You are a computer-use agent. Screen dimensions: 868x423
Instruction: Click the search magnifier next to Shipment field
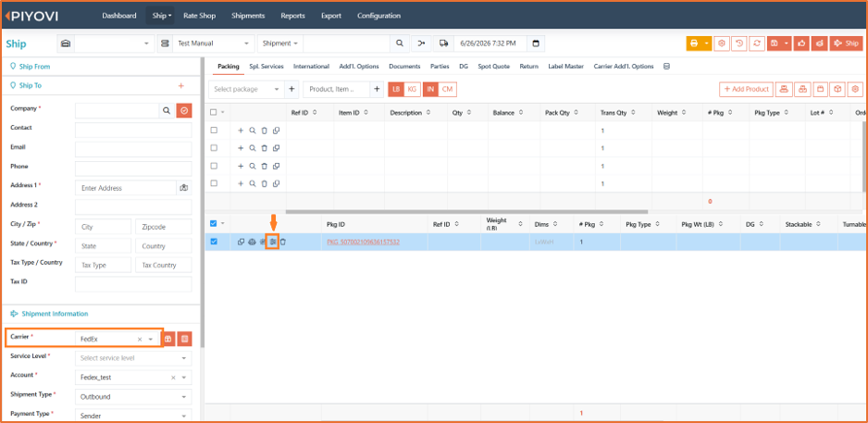pyautogui.click(x=399, y=44)
